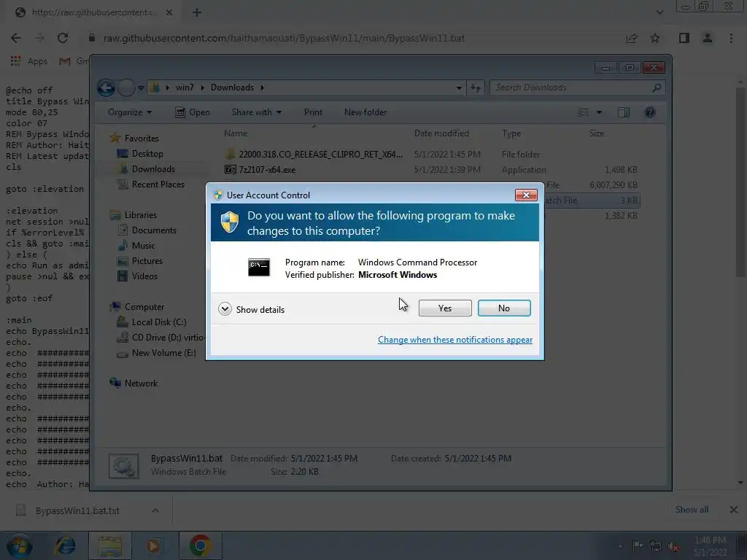Open 'Change when these notifications appear' link
Screen dimensions: 747x560
(x=455, y=340)
